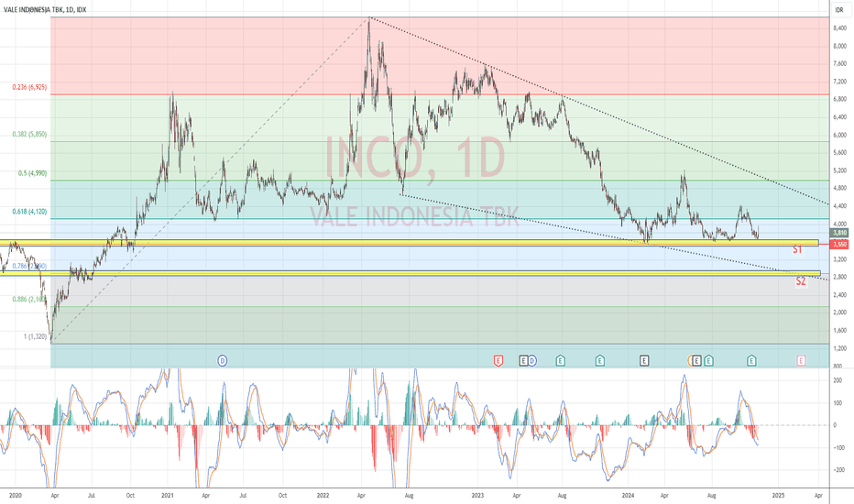Click the 2023 time axis label
The height and width of the screenshot is (504, 854).
tap(477, 495)
